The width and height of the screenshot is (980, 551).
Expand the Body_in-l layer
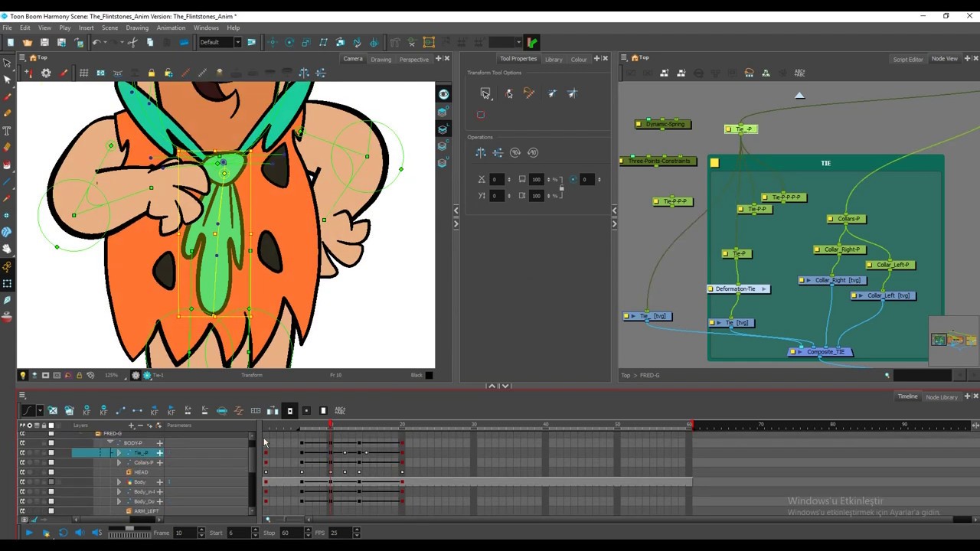pos(119,492)
